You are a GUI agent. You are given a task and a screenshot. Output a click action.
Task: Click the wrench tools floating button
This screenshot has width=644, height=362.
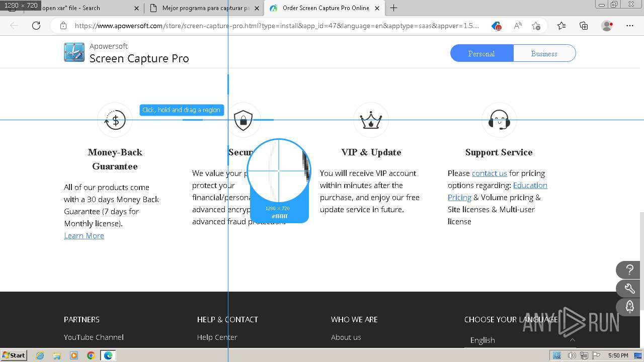point(629,289)
